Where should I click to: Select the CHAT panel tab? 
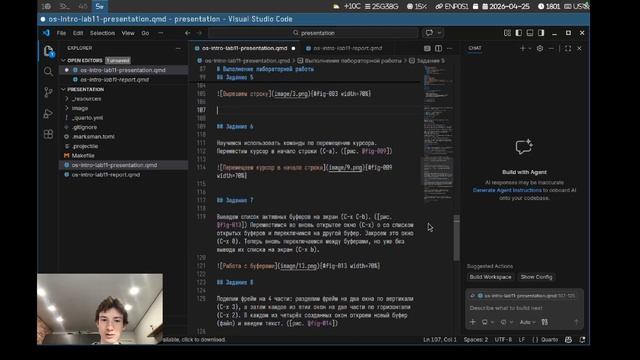tap(475, 48)
